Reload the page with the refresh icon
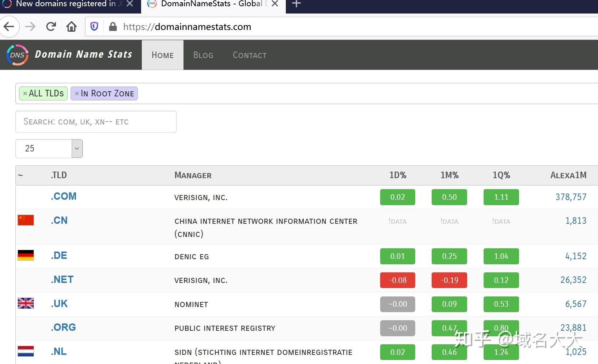Viewport: 598px width, 364px height. 51,27
